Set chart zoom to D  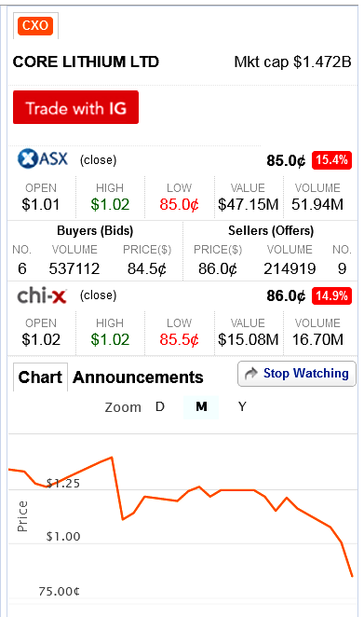click(x=159, y=406)
